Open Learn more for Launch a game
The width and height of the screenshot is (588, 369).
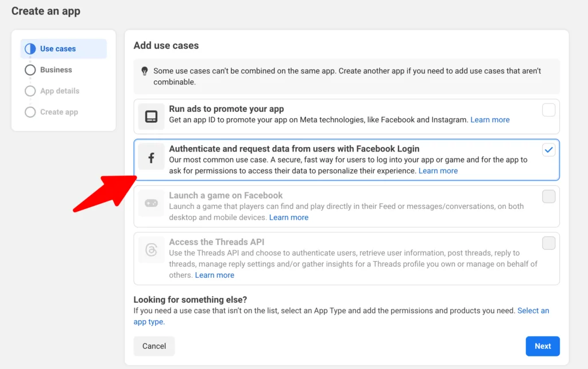289,217
